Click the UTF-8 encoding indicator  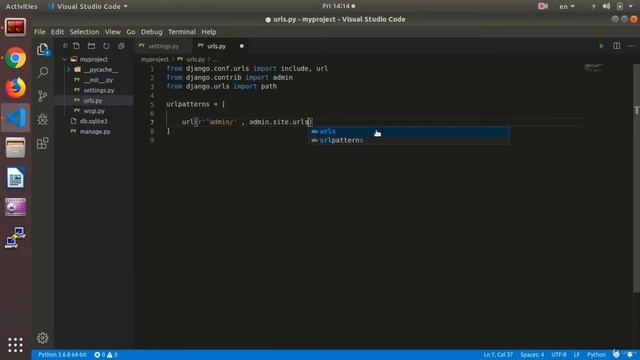(559, 355)
